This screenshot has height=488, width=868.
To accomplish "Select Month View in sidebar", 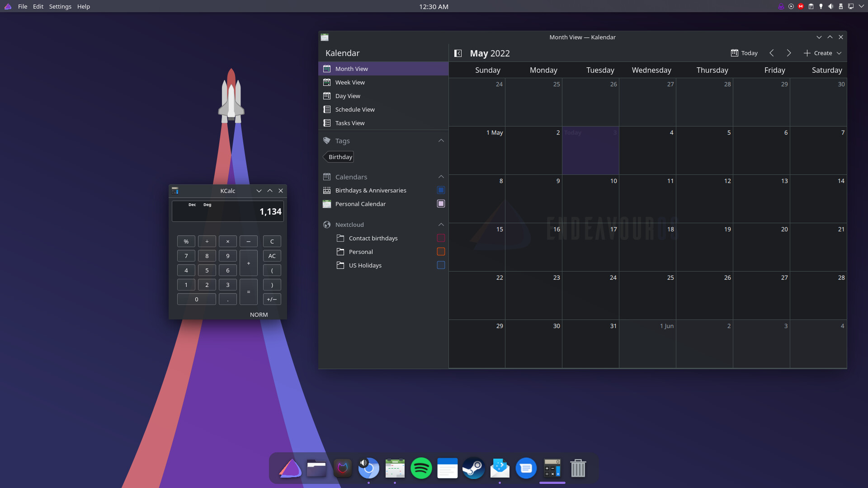I will [383, 69].
